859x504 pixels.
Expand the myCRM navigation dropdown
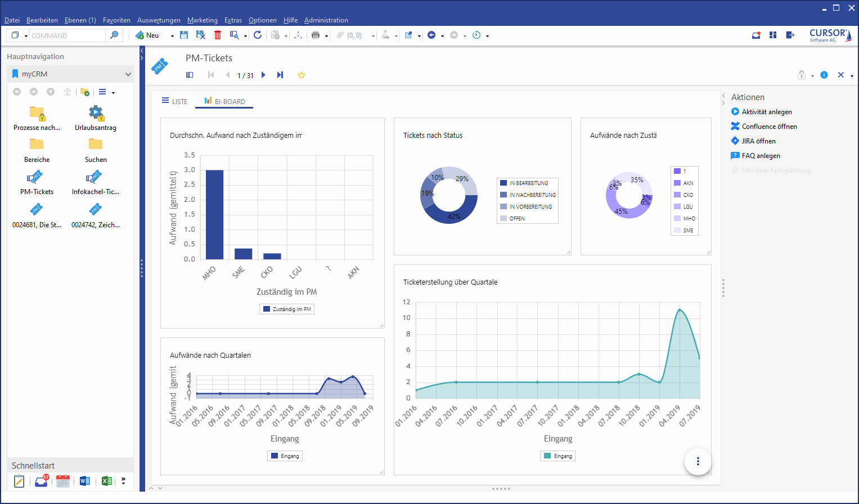128,74
